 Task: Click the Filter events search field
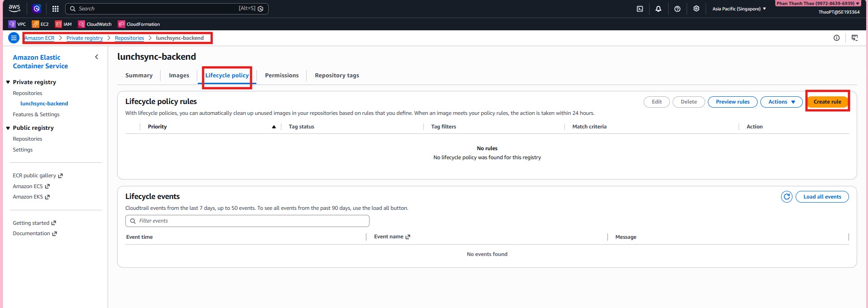coord(247,221)
